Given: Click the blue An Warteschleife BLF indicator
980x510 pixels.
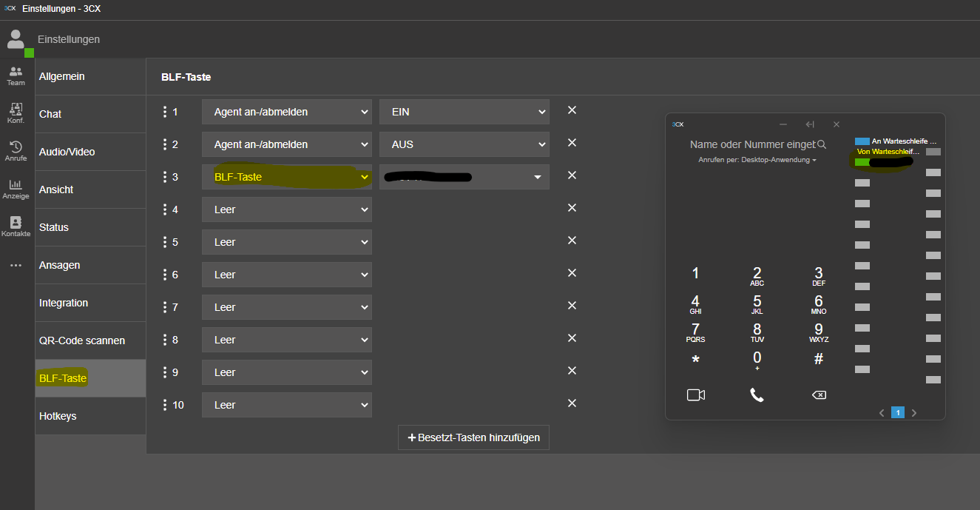Looking at the screenshot, I should pyautogui.click(x=862, y=141).
